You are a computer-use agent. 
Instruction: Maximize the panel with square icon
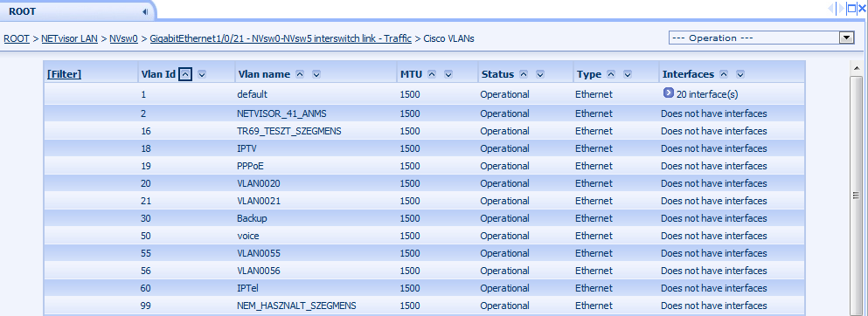click(x=851, y=8)
